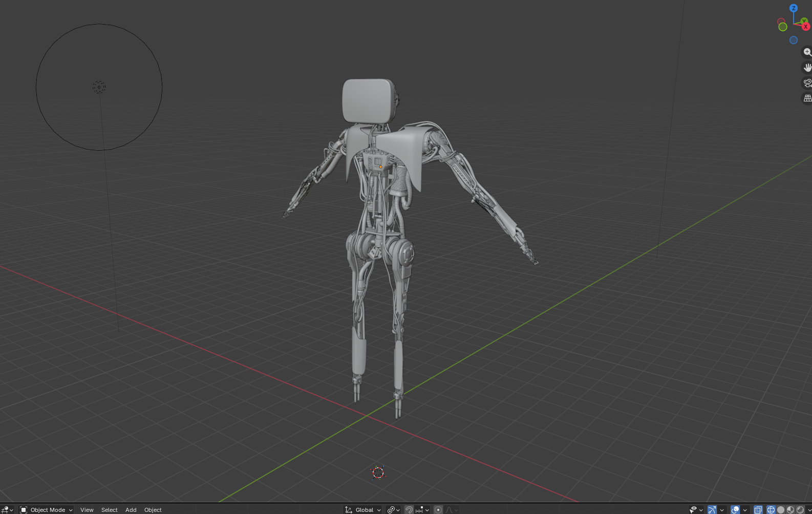Select solid viewport shading
This screenshot has width=812, height=514.
tap(781, 510)
